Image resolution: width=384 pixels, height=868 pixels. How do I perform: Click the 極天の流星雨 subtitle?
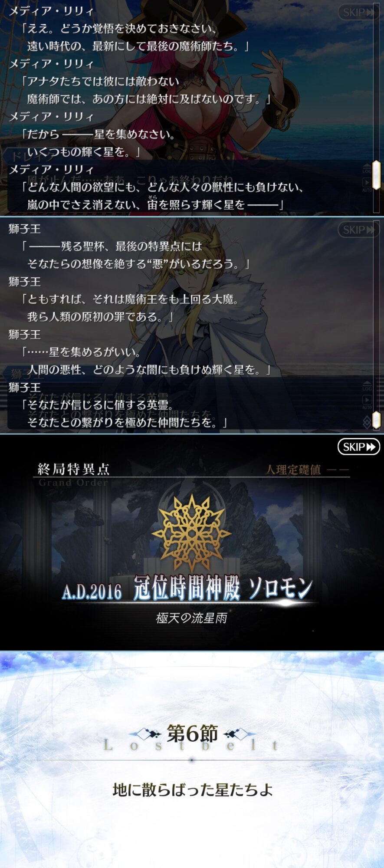(x=191, y=618)
